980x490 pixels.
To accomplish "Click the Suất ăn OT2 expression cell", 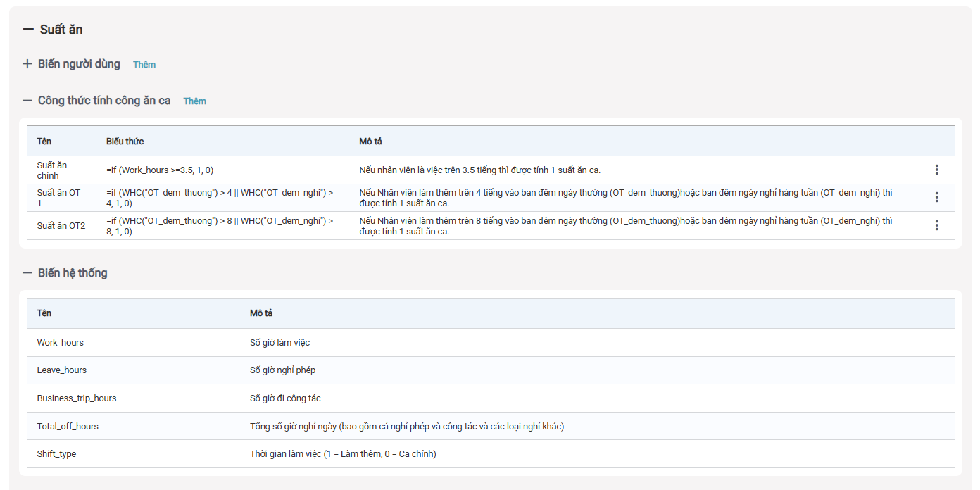I will 220,226.
